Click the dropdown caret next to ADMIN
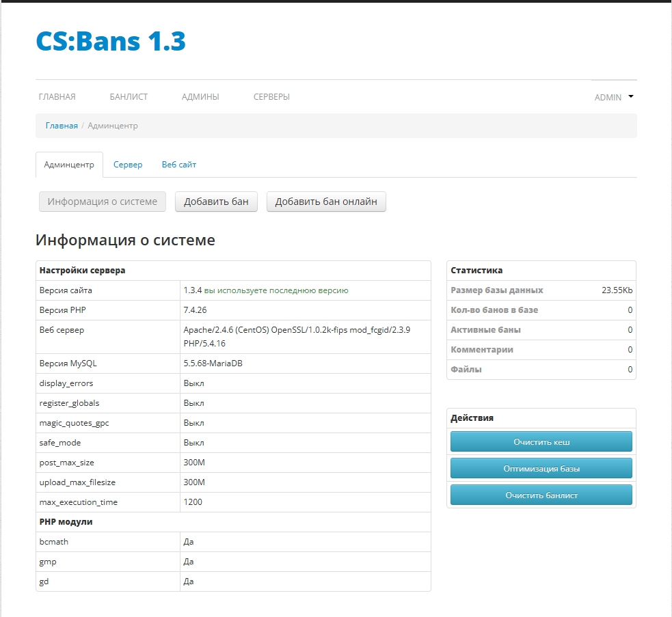The image size is (672, 617). (x=631, y=96)
